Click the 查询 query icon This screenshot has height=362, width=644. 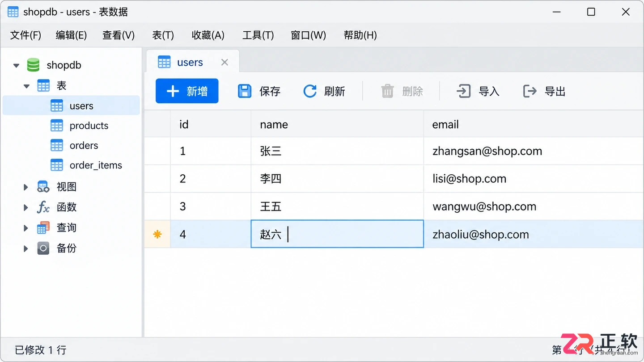tap(43, 228)
